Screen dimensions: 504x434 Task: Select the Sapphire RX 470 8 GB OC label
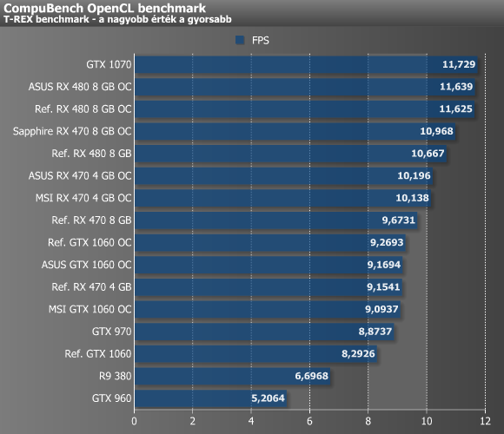72,131
